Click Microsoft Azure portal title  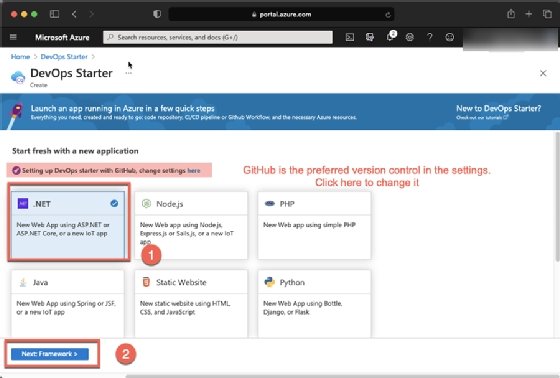pyautogui.click(x=62, y=37)
